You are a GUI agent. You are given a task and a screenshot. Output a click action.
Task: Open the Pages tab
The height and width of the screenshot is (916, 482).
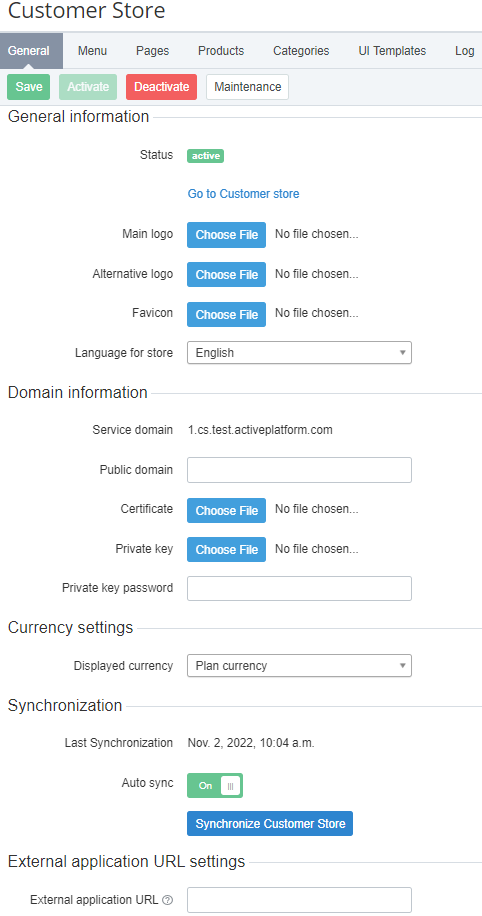coord(152,51)
